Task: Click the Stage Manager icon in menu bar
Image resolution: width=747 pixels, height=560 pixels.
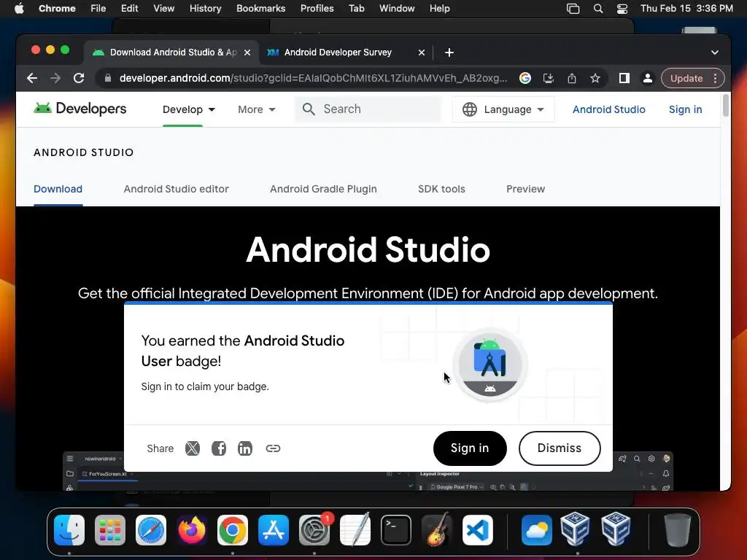Action: pos(573,9)
